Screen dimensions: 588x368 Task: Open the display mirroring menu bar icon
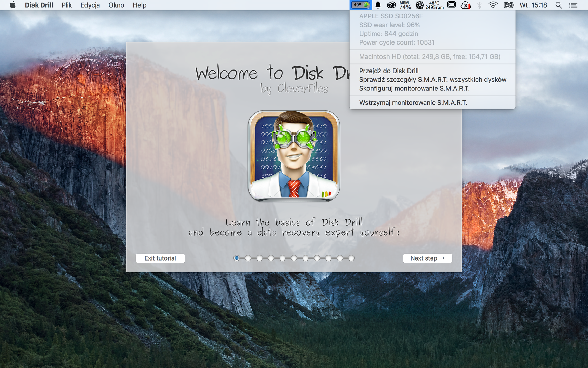(x=452, y=5)
